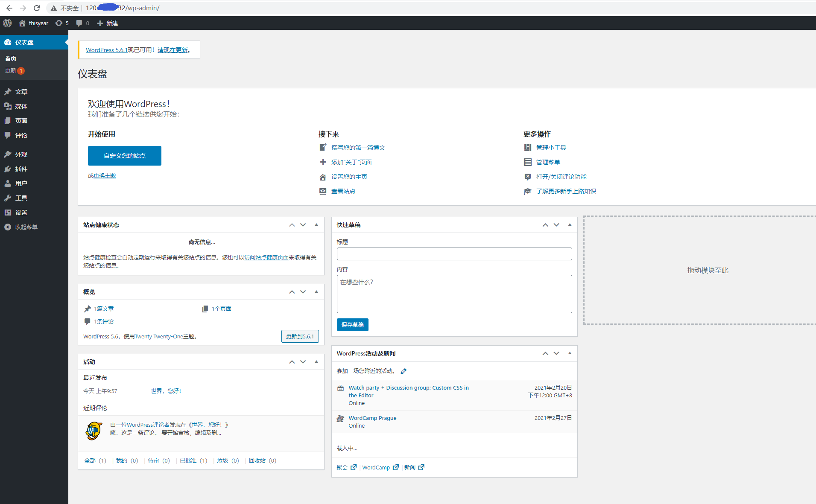
Task: Click 访问站点健康页面 link
Action: click(266, 257)
